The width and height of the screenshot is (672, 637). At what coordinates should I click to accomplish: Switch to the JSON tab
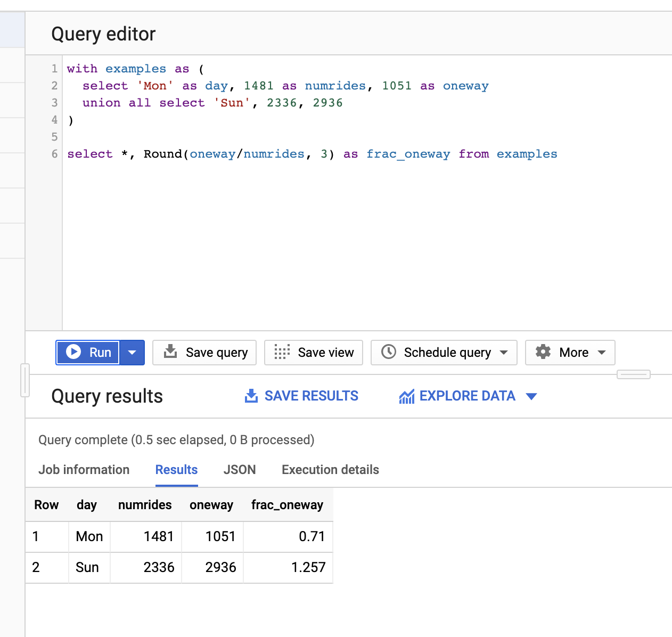pos(240,470)
